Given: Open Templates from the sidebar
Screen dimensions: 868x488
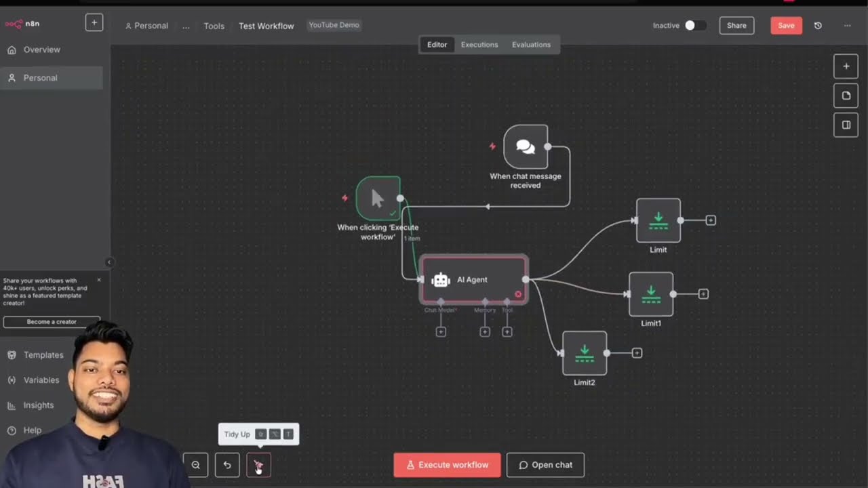Looking at the screenshot, I should [43, 355].
